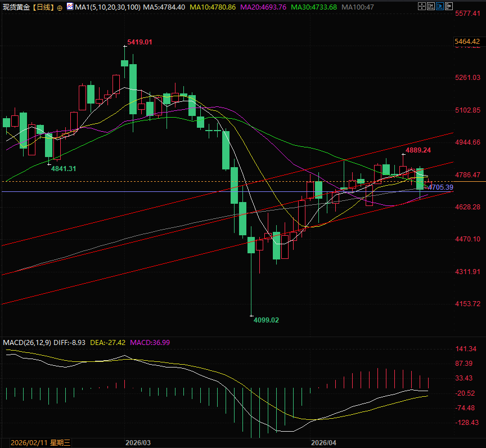Click the 5261.03 price axis label

467,78
